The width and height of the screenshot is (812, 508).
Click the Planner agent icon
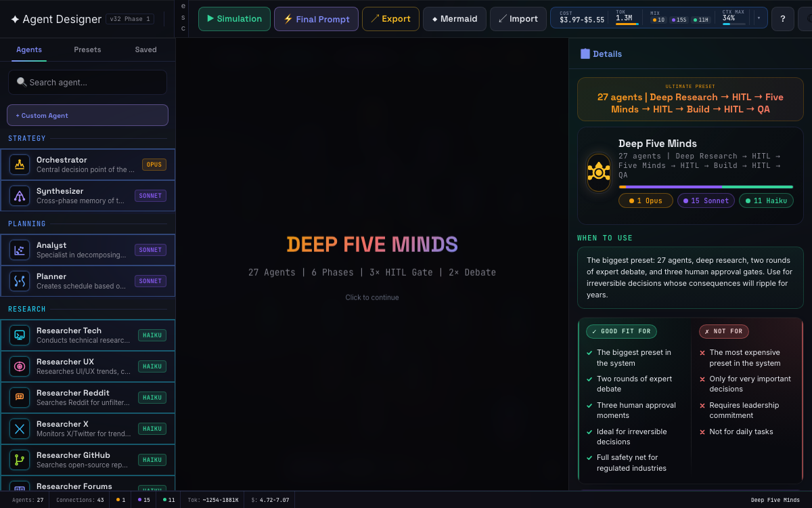pos(20,281)
